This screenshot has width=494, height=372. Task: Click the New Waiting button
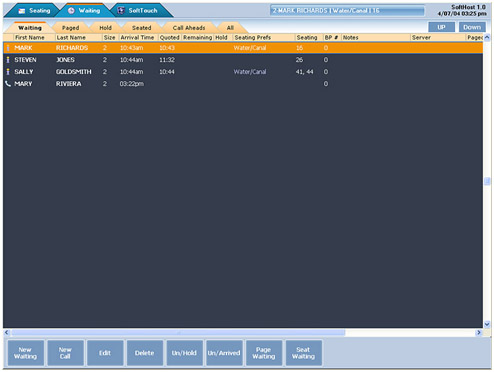(x=25, y=353)
